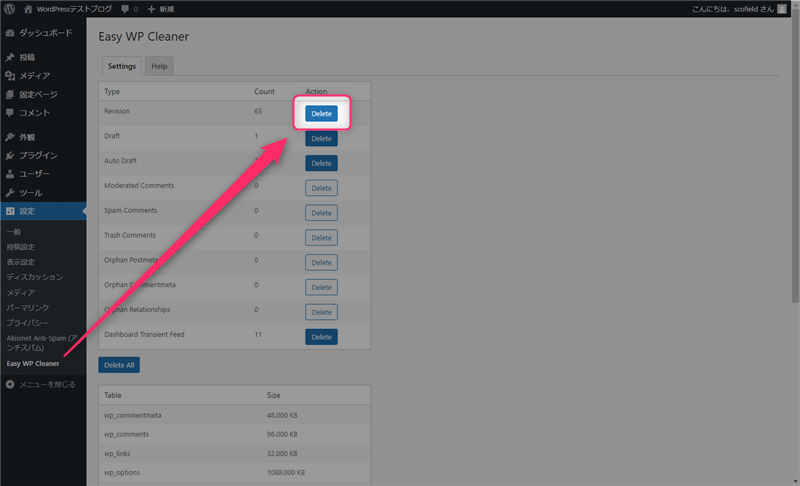Click the Delete All button

tap(119, 365)
